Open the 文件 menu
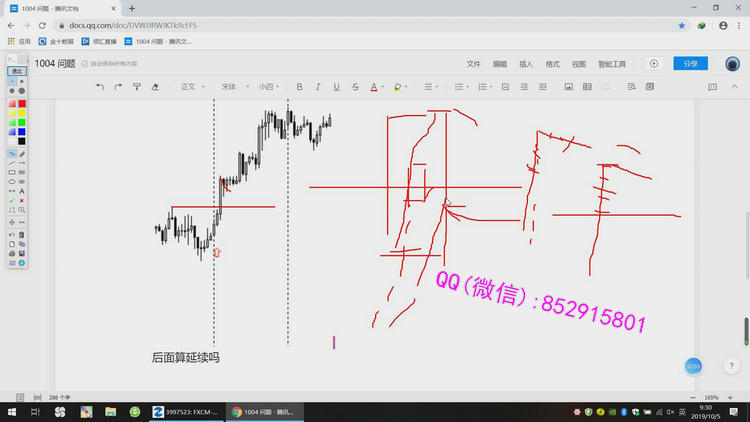Screen dimensions: 750x422 point(474,64)
